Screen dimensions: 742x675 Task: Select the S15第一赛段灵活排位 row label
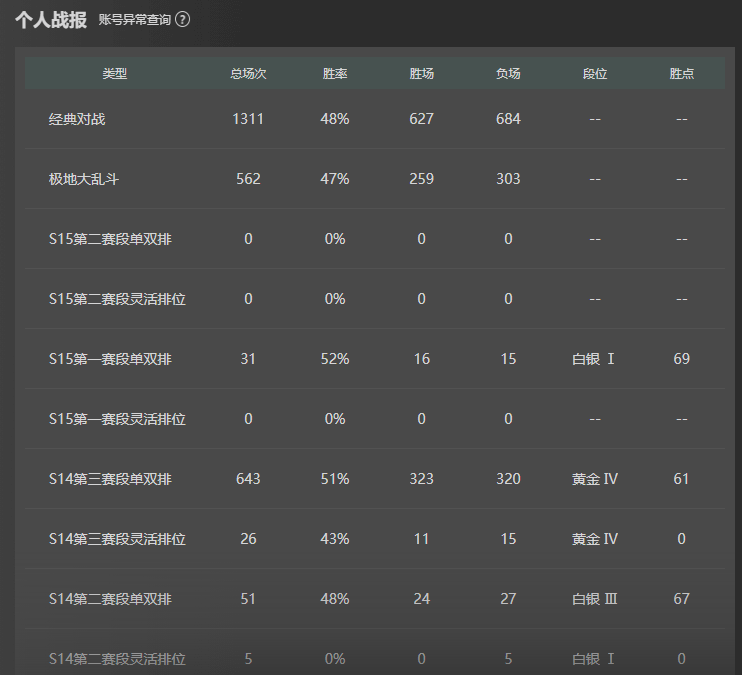pyautogui.click(x=117, y=419)
